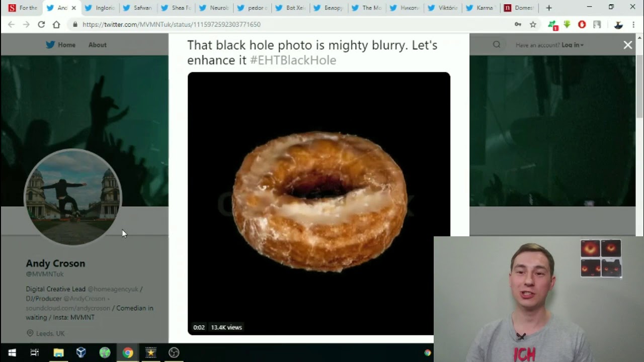This screenshot has width=644, height=362.
Task: Click the Chrome icon in system tray
Action: coord(428,352)
